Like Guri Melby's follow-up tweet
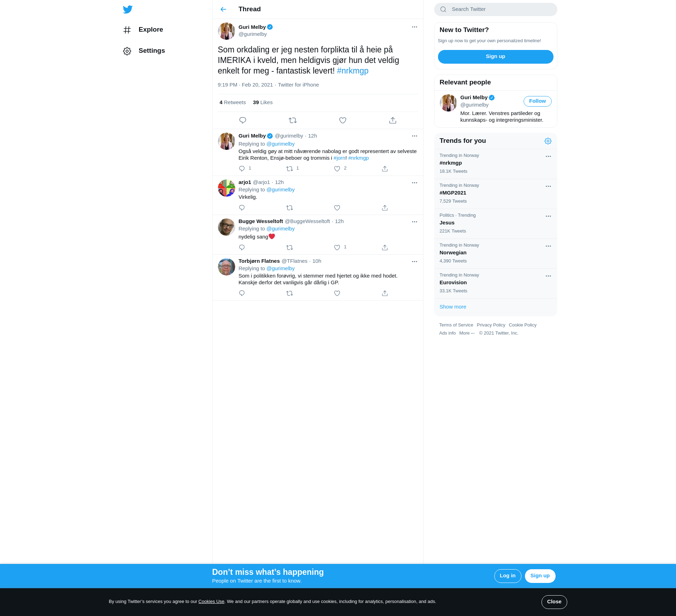The height and width of the screenshot is (616, 676). (x=337, y=169)
